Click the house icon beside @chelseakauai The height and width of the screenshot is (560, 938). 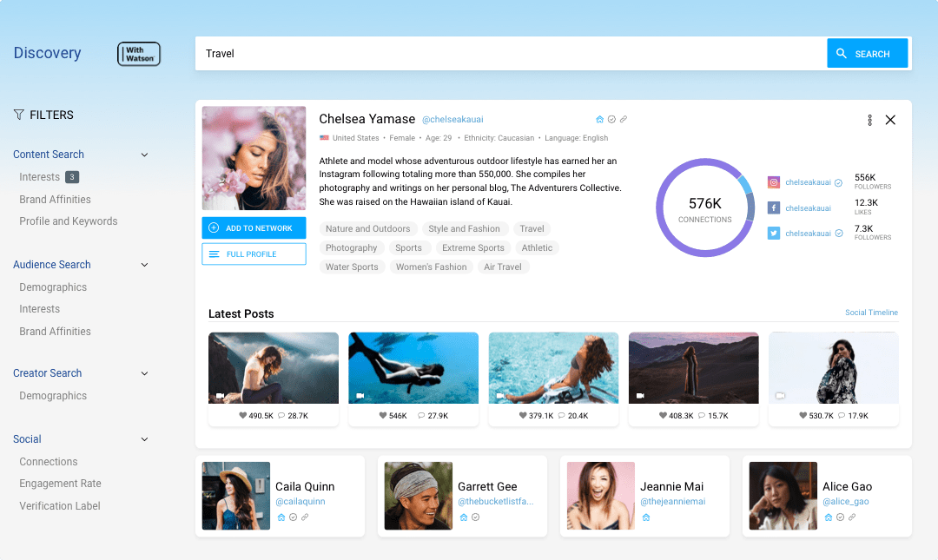tap(599, 119)
